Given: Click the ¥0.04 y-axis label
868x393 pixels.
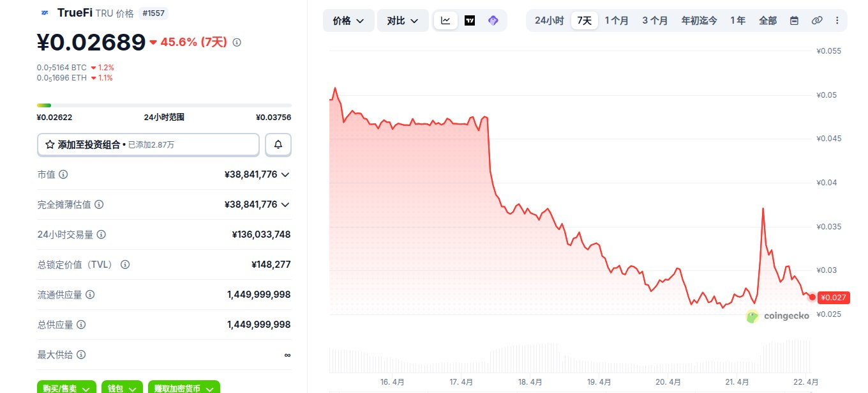Looking at the screenshot, I should 827,183.
